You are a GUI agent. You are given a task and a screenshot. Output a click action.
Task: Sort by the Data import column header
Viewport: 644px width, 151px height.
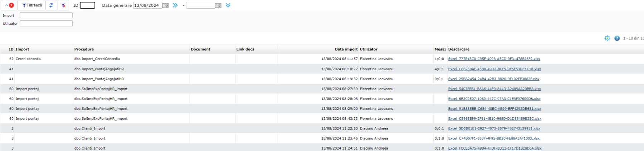tap(346, 49)
